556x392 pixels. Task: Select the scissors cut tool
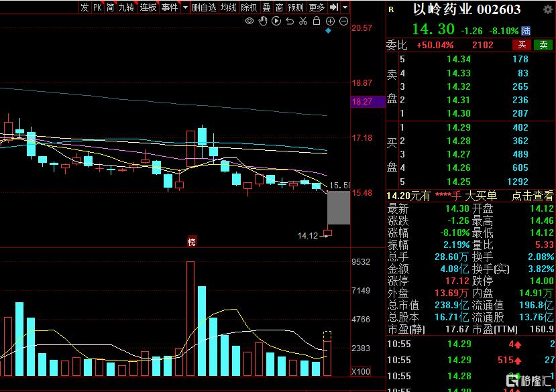coord(303,21)
